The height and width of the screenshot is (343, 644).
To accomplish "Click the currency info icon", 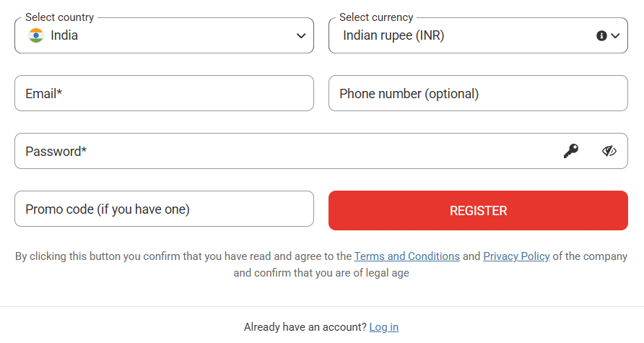I will coord(601,35).
